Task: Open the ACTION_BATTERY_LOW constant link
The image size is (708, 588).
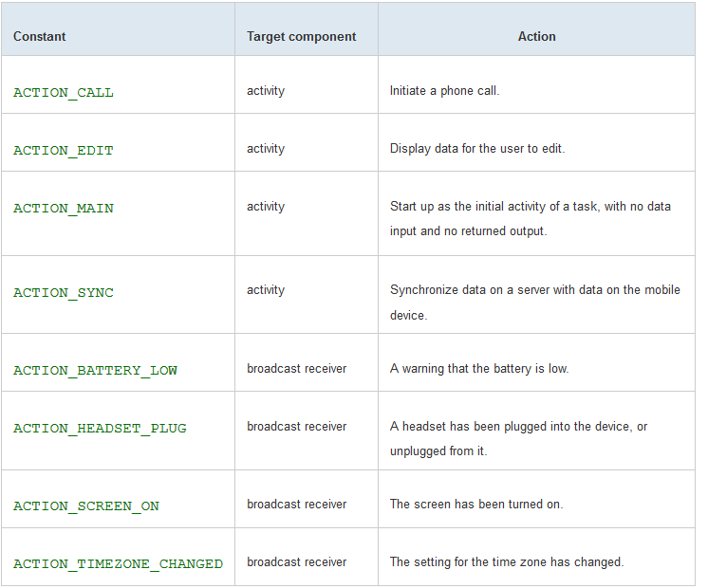Action: tap(95, 371)
